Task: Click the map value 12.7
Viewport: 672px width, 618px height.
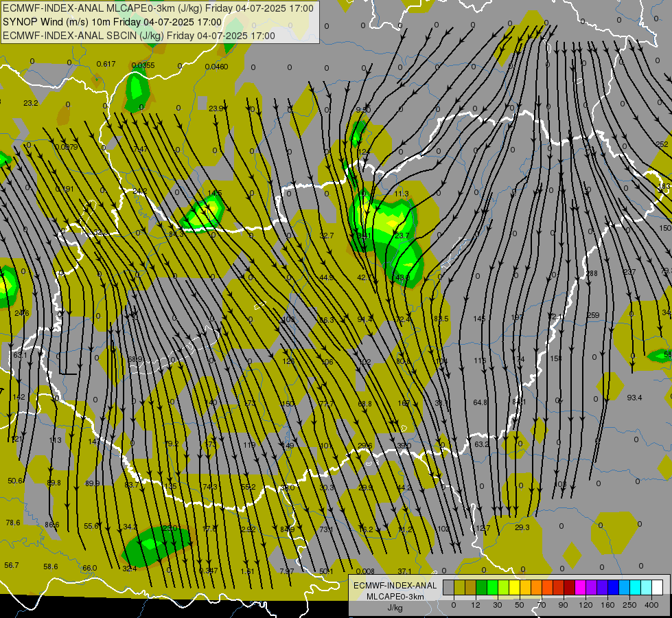Action: (483, 528)
